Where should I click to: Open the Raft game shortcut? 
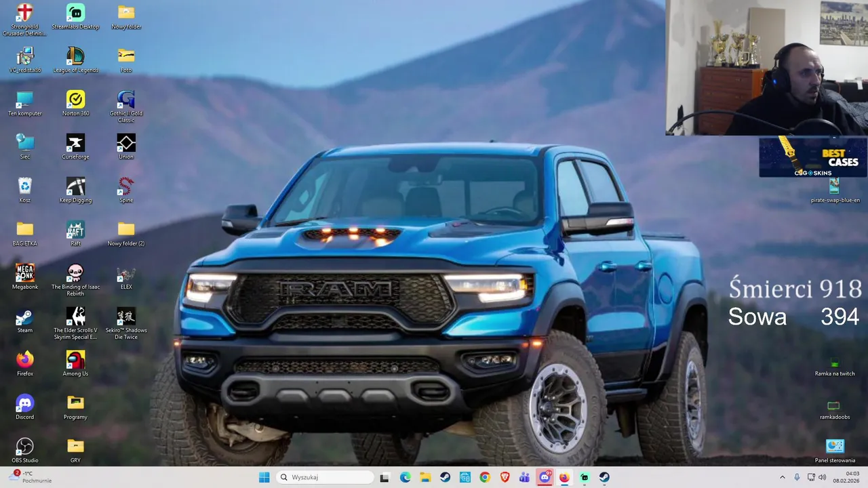pos(75,233)
